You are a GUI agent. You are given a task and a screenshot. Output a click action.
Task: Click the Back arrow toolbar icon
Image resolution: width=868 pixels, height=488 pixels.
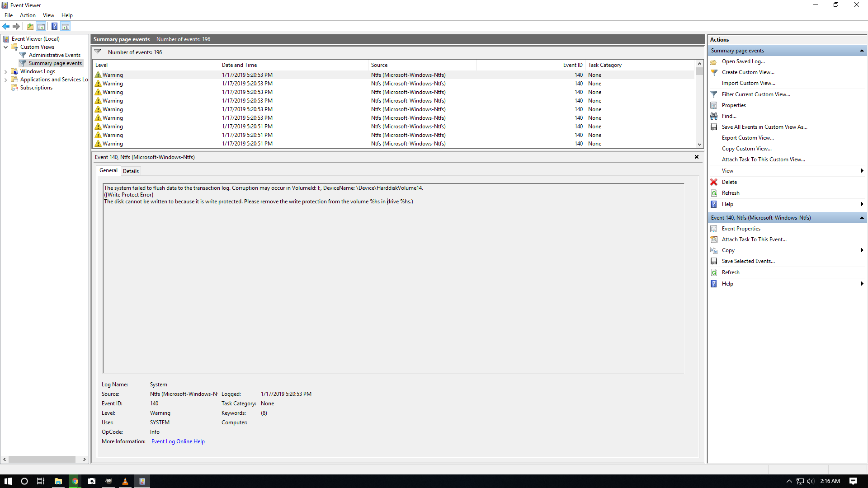[x=6, y=26]
